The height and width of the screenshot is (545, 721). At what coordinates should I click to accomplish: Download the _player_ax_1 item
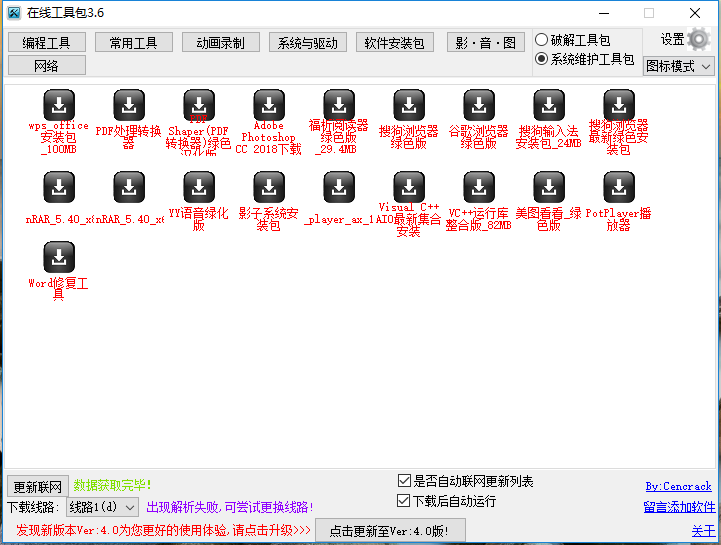[x=339, y=187]
